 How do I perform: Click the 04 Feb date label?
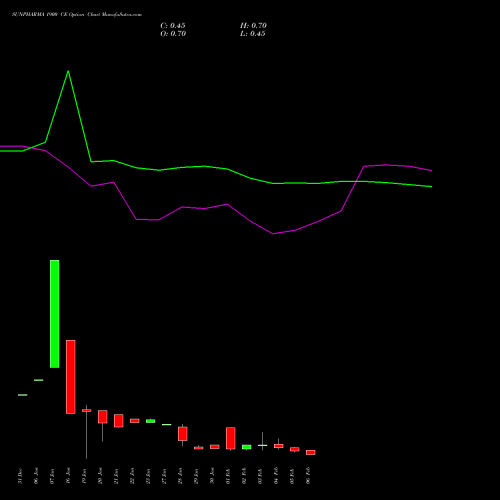click(276, 476)
